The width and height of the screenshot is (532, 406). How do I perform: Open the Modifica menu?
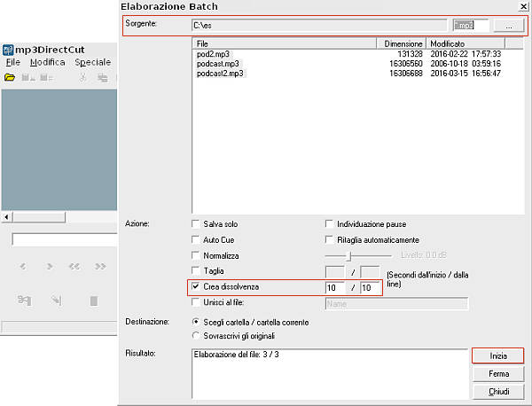(x=47, y=63)
